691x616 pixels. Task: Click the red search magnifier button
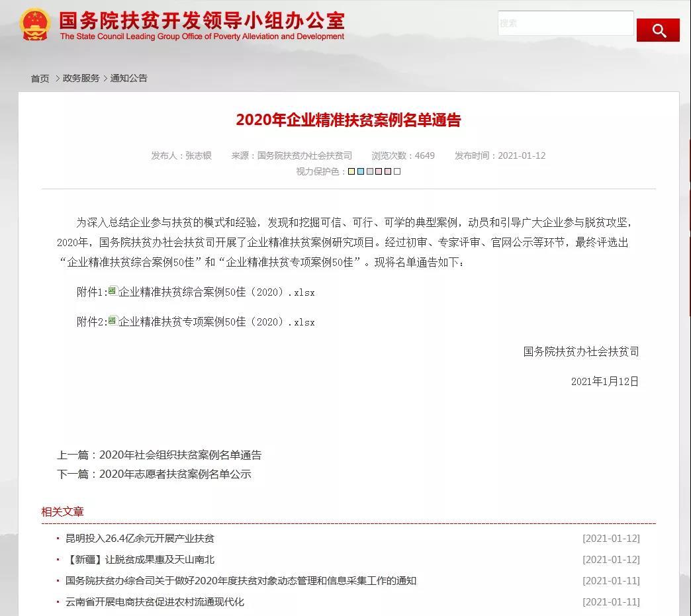click(657, 30)
